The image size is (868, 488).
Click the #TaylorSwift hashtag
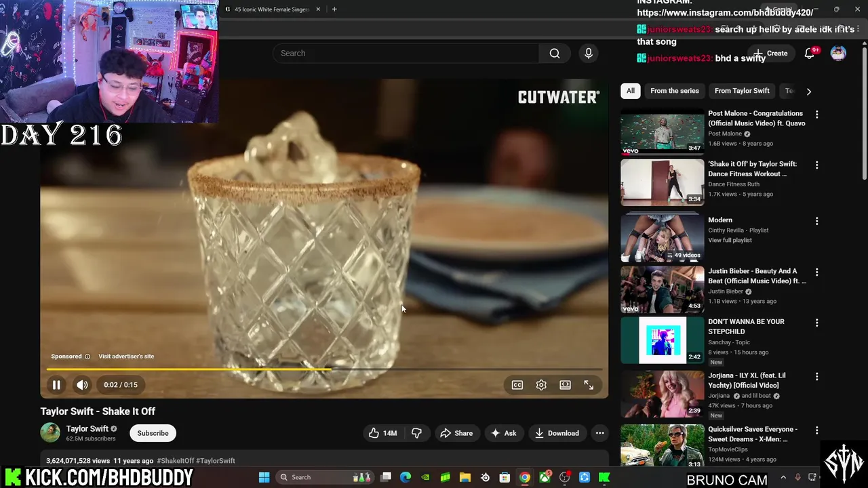click(216, 461)
